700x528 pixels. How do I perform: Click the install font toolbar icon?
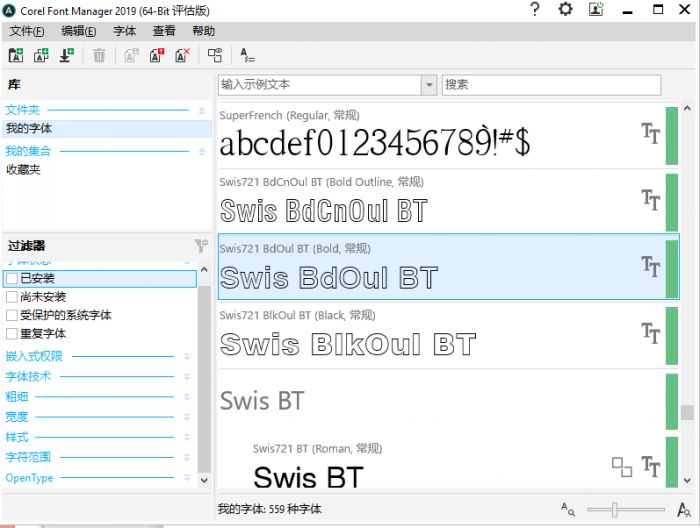coord(67,55)
